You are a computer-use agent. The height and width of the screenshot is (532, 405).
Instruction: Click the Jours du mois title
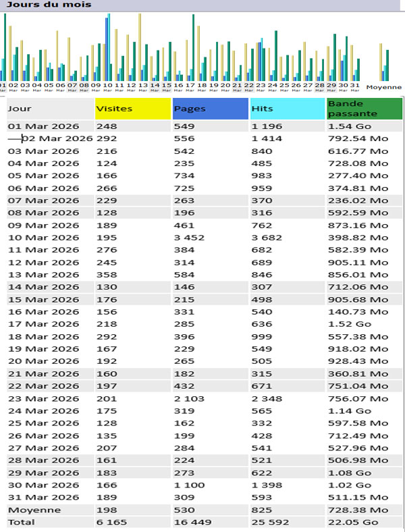(x=49, y=5)
